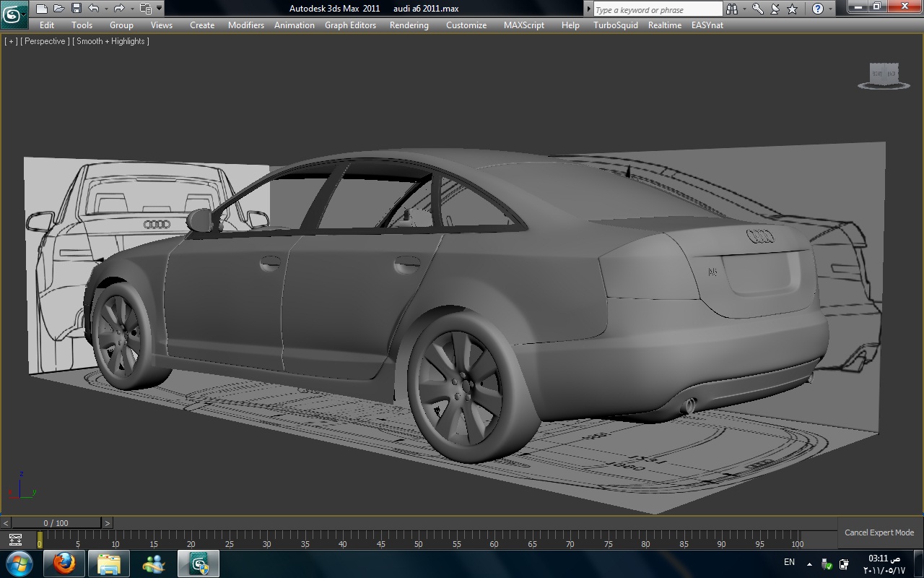Click the Undo arrow icon
924x578 pixels.
[x=93, y=9]
